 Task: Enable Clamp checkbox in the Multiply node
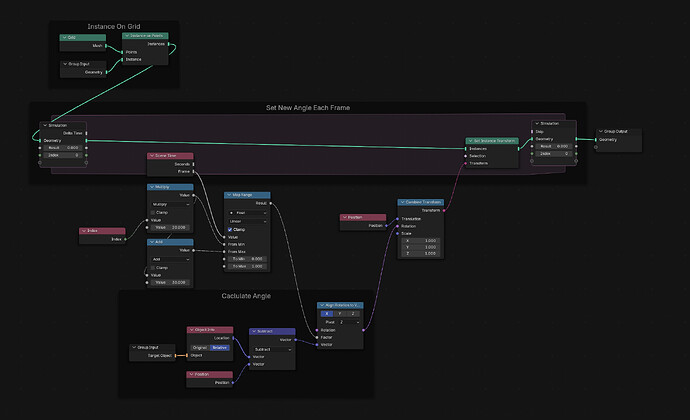click(153, 213)
